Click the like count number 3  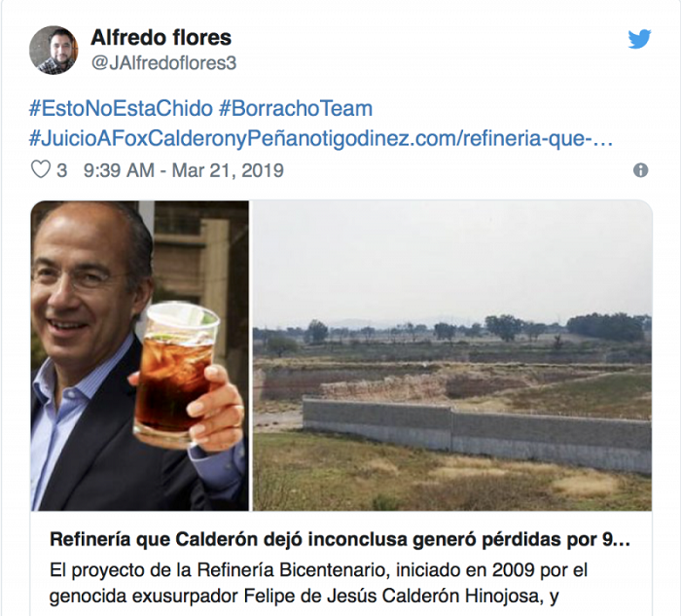click(x=62, y=170)
